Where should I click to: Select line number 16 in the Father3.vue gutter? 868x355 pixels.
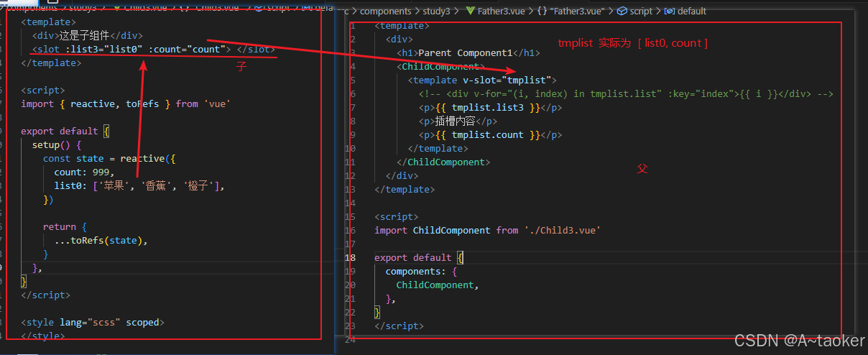(351, 230)
